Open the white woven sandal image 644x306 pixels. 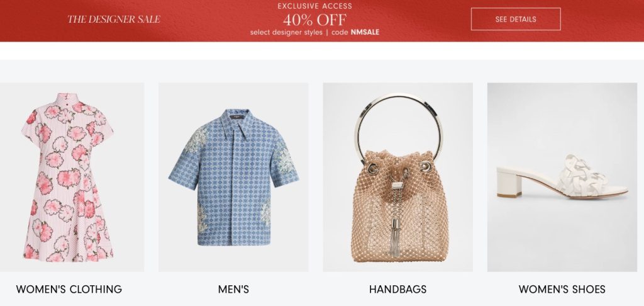pos(562,178)
